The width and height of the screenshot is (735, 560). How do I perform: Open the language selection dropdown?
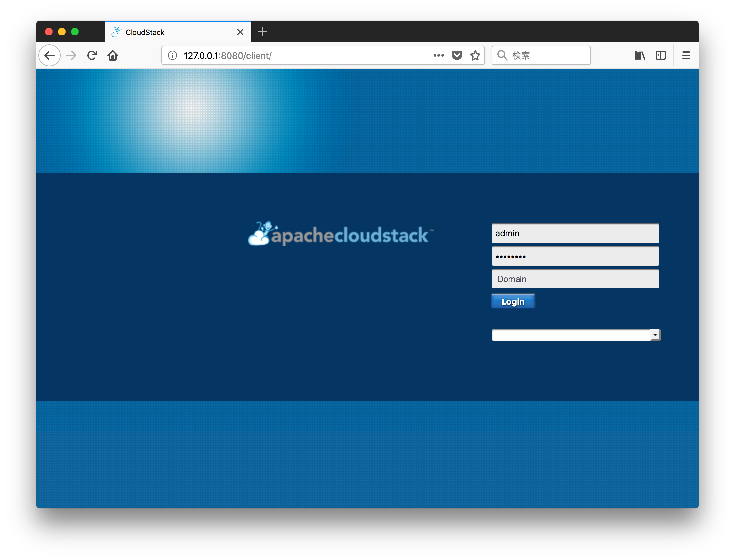576,335
